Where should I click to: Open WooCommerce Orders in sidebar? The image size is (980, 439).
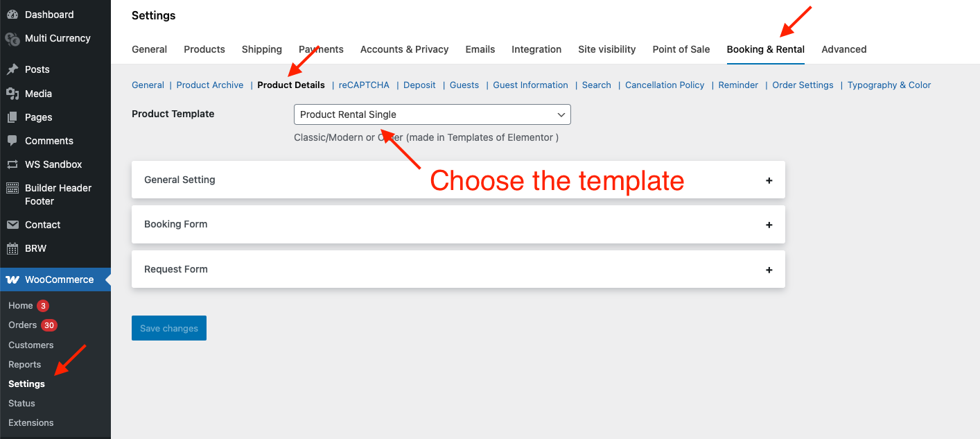click(23, 325)
